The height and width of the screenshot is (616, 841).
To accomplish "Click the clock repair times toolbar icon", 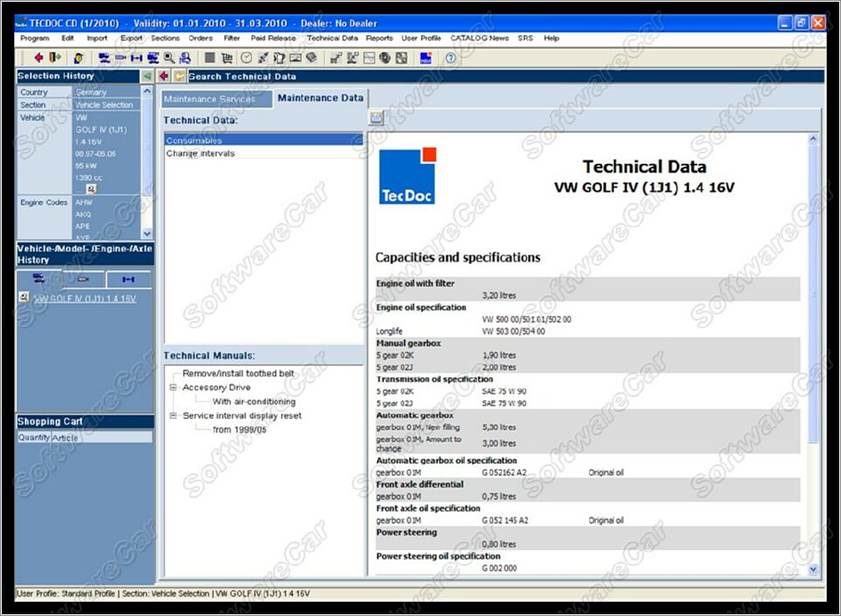I will (246, 58).
